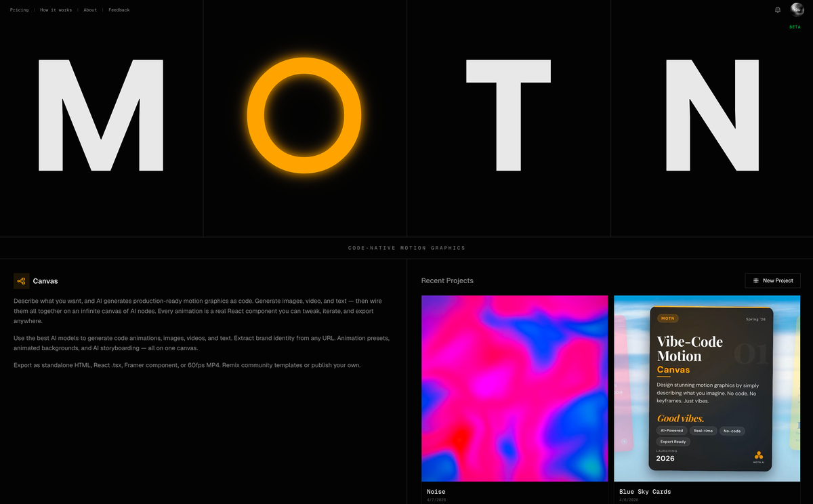813x504 pixels.
Task: Click the Canvas heading text
Action: (45, 281)
